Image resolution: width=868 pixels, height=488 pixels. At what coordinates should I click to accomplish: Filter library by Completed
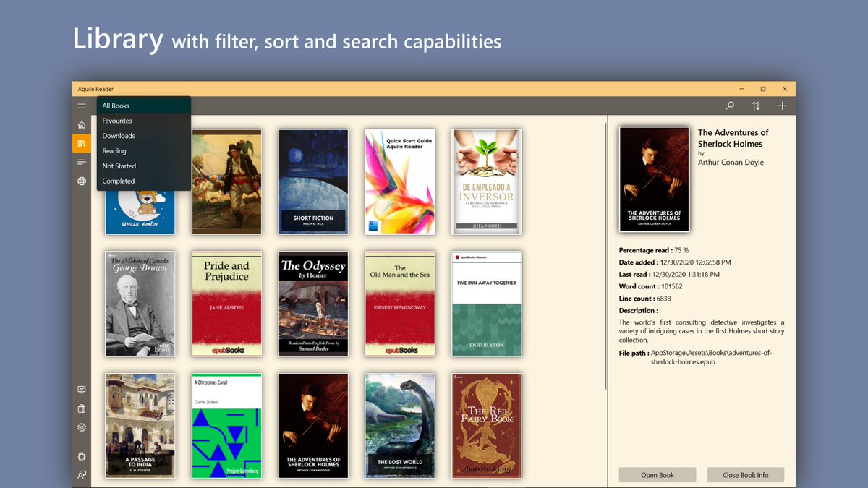pyautogui.click(x=143, y=181)
